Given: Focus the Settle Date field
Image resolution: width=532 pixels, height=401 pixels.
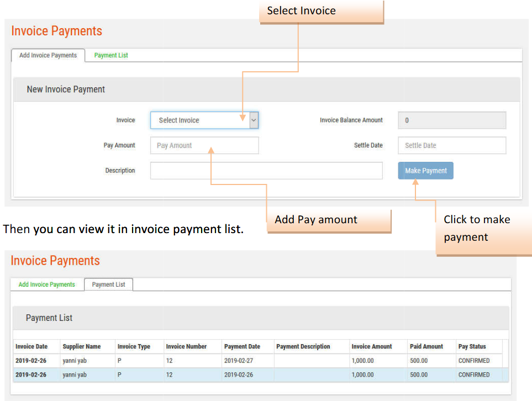Looking at the screenshot, I should 451,145.
